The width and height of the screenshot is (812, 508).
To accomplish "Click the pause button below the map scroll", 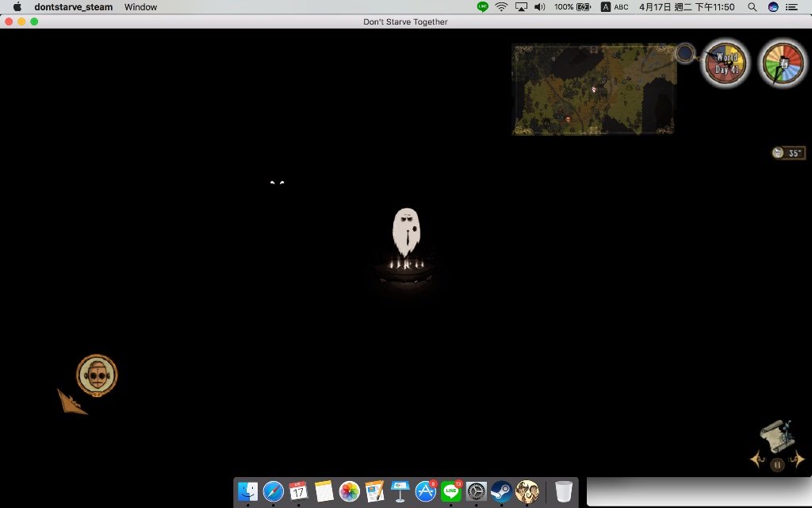I will click(777, 465).
